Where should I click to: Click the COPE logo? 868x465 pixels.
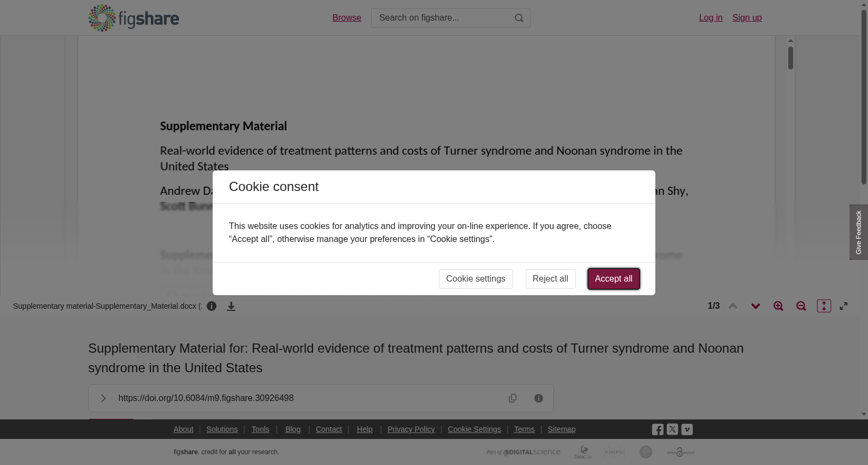pos(614,452)
